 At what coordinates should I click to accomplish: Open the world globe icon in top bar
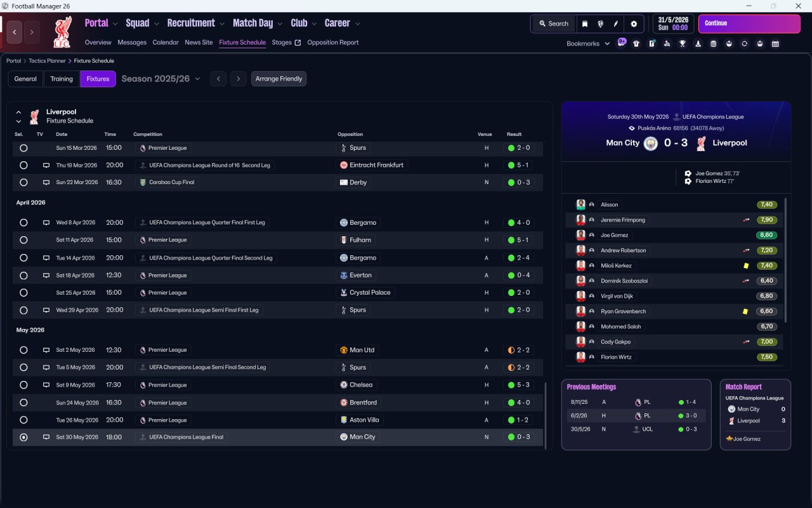click(600, 23)
